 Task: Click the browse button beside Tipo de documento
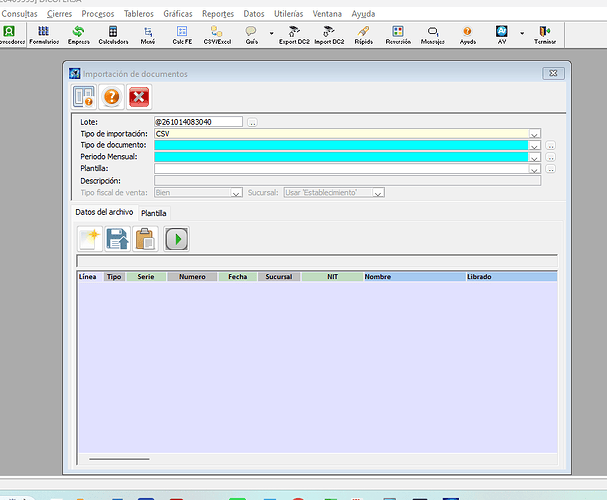coord(550,146)
